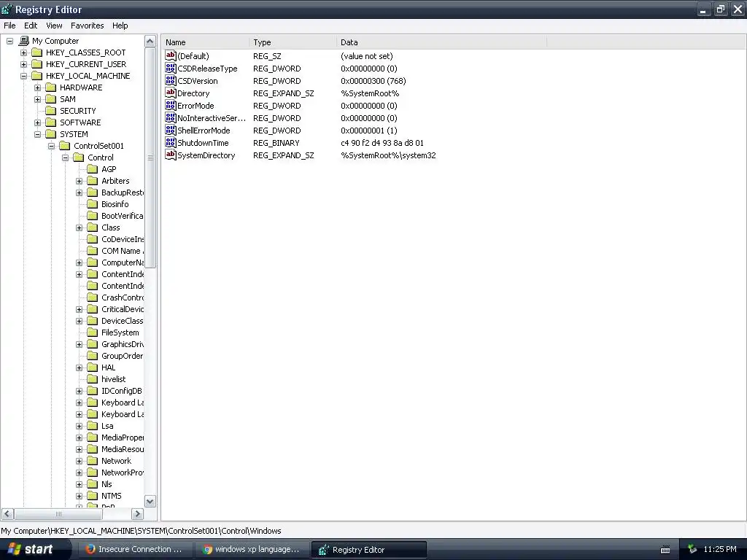
Task: Expand HKEY_CURRENT_USER key
Action: (x=23, y=64)
